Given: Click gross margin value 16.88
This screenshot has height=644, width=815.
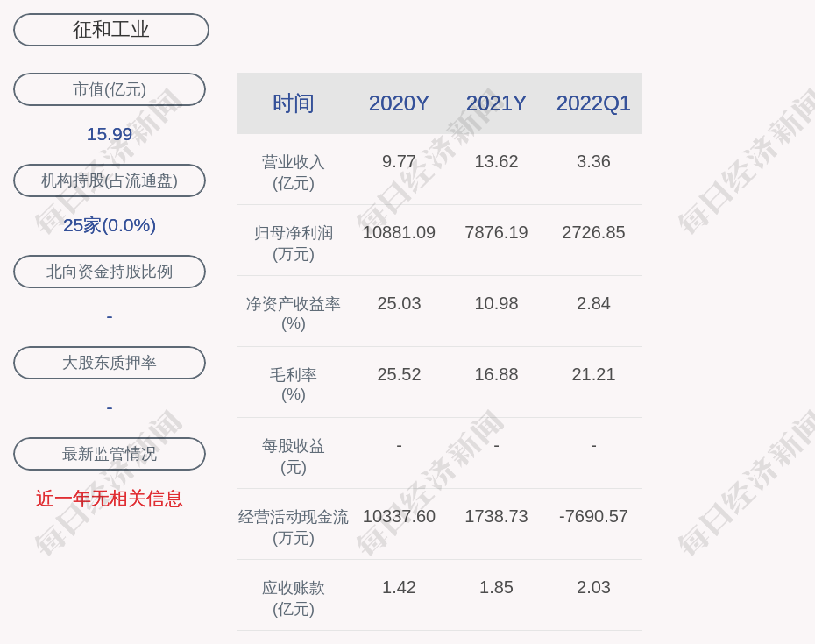Looking at the screenshot, I should (x=496, y=374).
